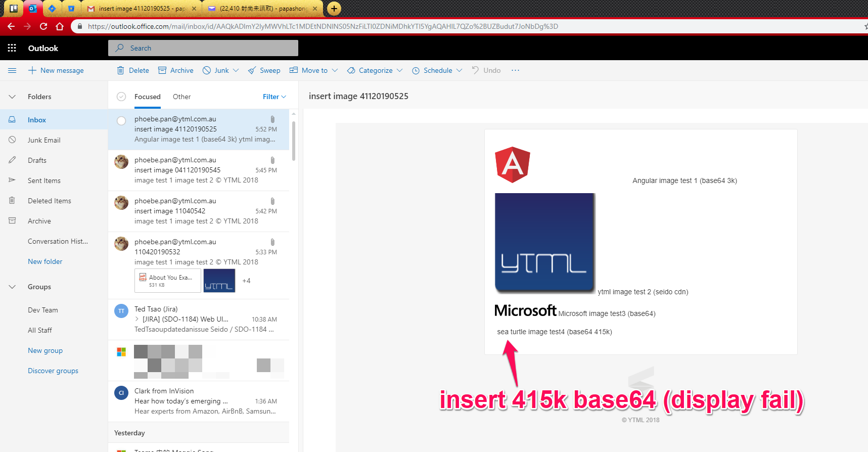Click the Deleted Items trash icon in sidebar
The height and width of the screenshot is (452, 868).
(x=12, y=200)
